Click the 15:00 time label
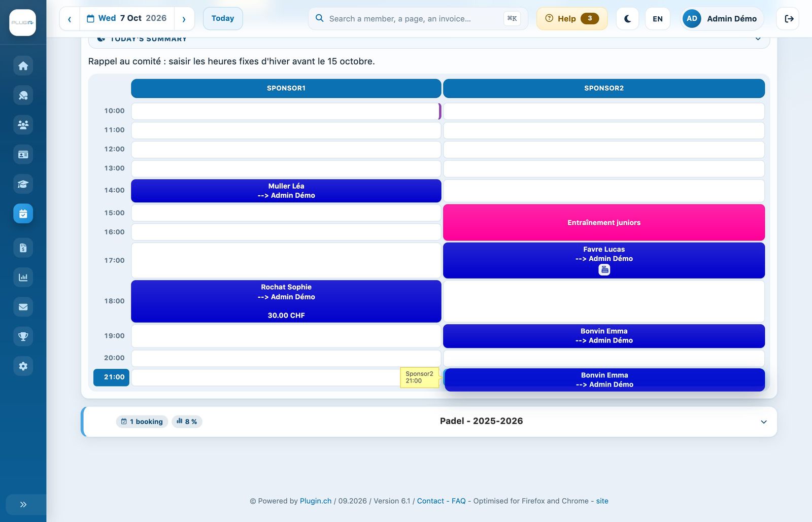The height and width of the screenshot is (522, 812). coord(114,213)
